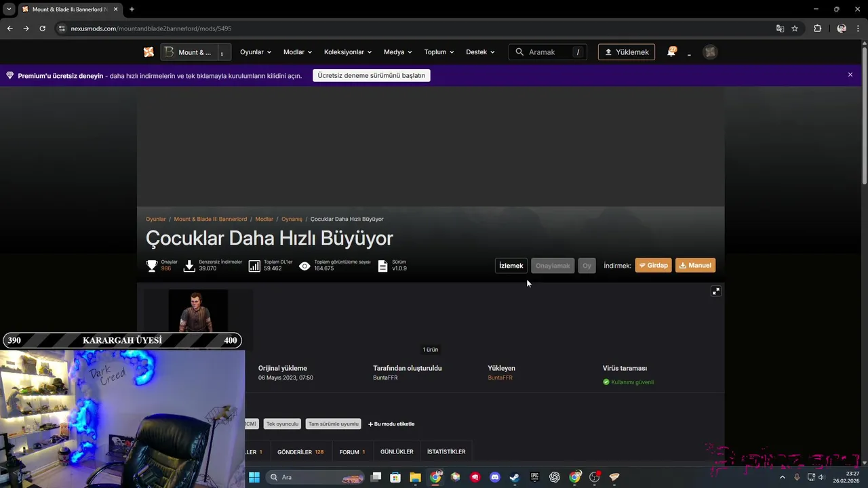The width and height of the screenshot is (868, 488).
Task: Go to Oynanış breadcrumb
Action: click(x=292, y=219)
